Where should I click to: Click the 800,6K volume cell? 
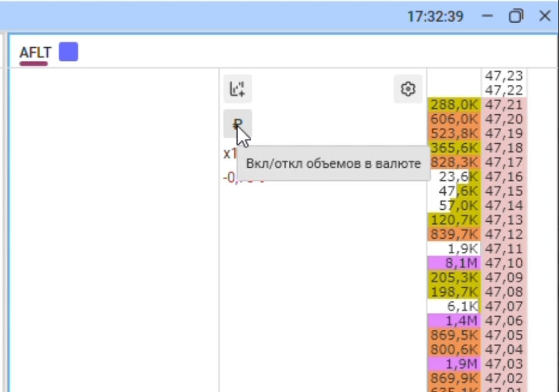coord(454,349)
